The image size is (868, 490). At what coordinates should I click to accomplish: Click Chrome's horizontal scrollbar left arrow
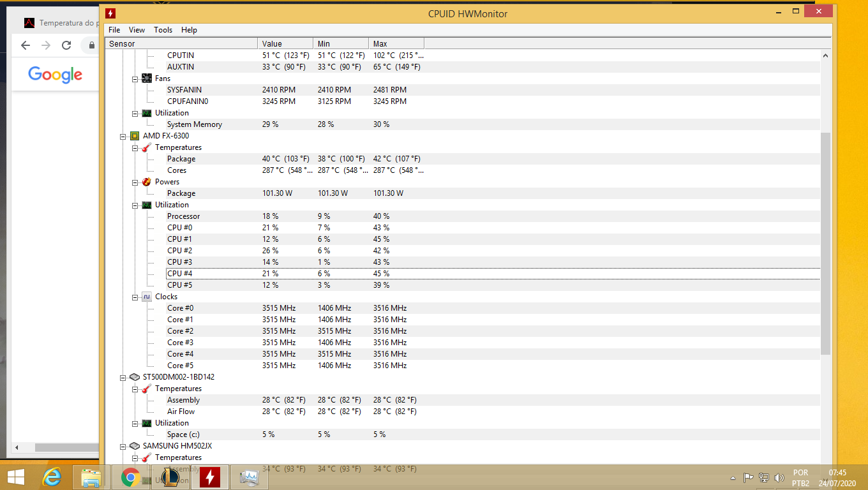pyautogui.click(x=17, y=448)
